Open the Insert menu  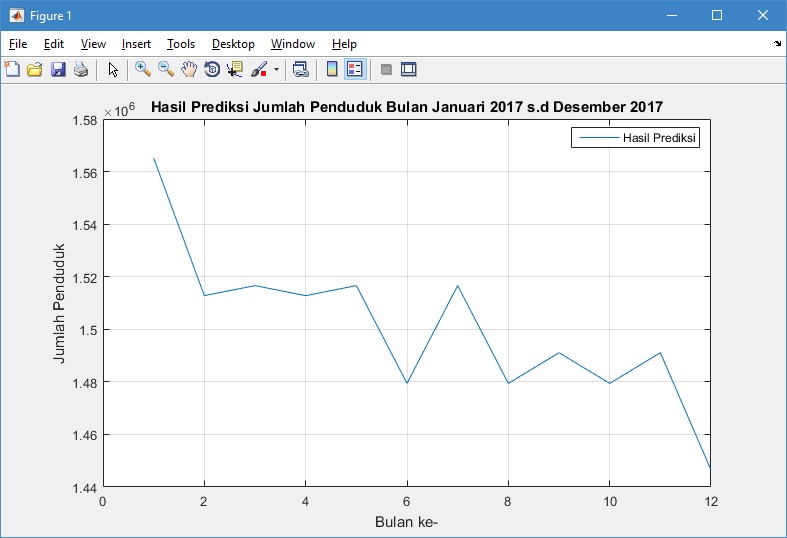(136, 44)
